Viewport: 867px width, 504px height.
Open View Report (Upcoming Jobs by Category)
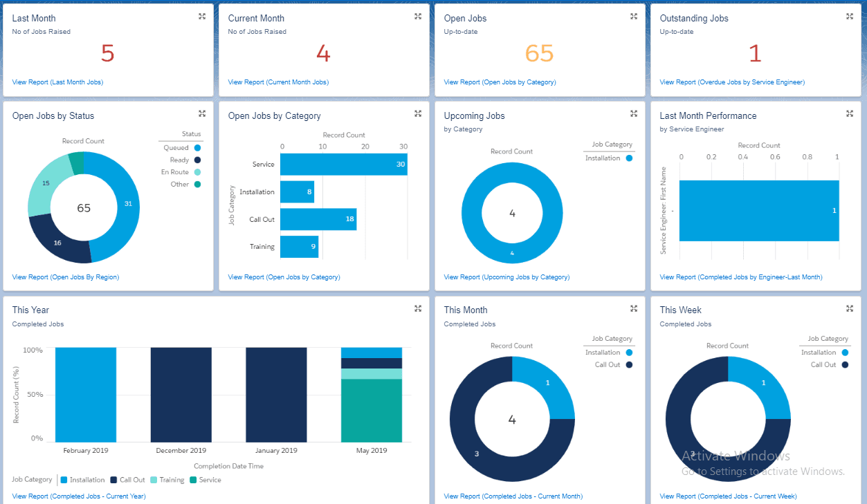pos(506,277)
